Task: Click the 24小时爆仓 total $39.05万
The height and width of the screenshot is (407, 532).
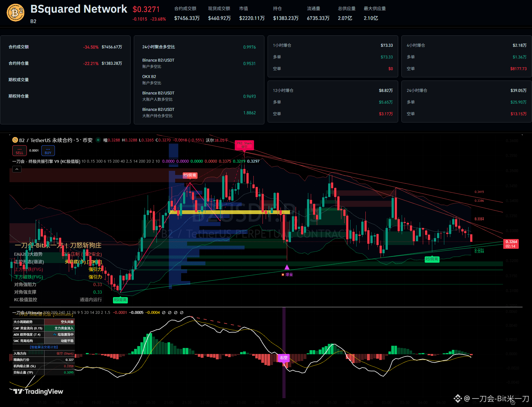Action: click(518, 90)
